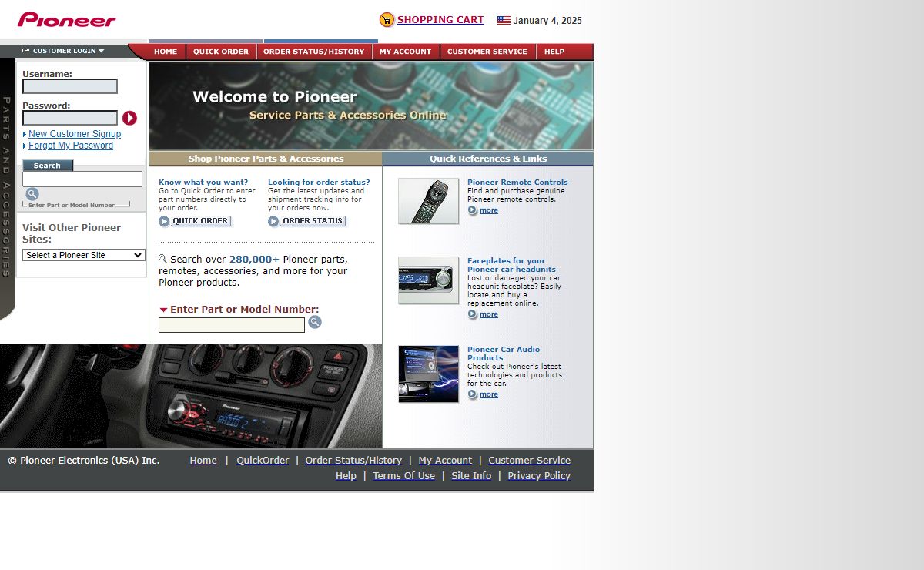Expand the Customer Login header arrow

[101, 52]
